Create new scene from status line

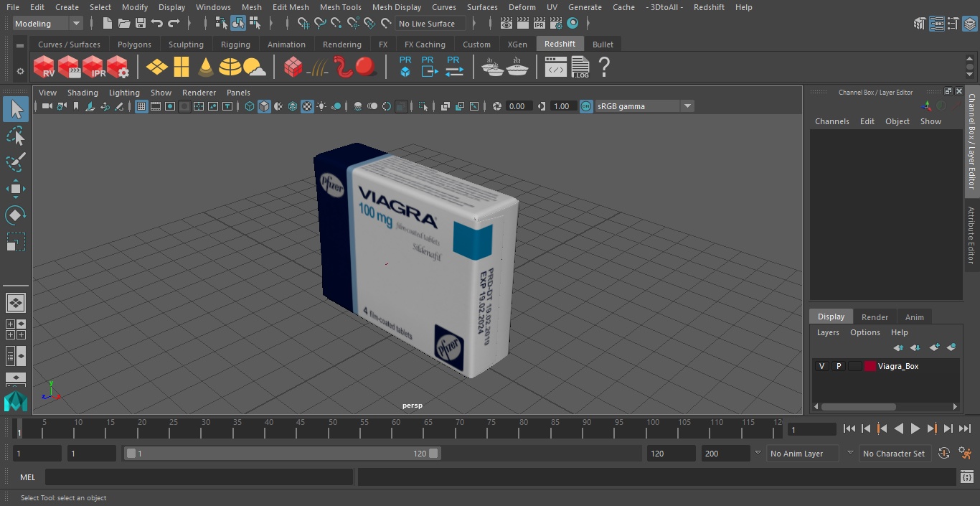(x=107, y=24)
